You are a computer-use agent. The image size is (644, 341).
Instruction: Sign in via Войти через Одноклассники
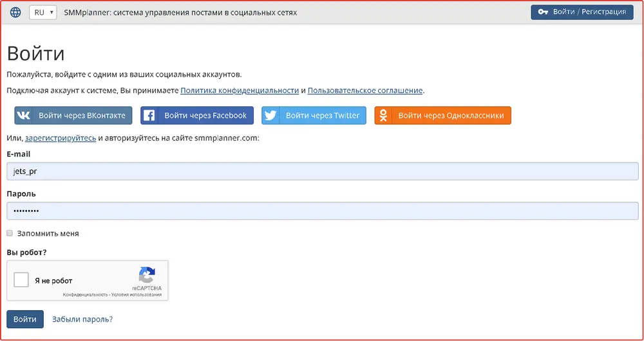coord(443,115)
